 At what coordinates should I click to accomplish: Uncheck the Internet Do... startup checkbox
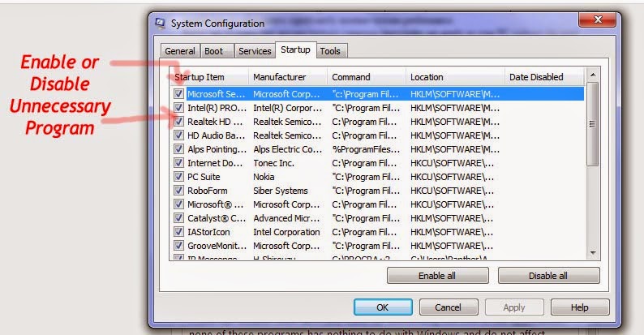click(178, 162)
